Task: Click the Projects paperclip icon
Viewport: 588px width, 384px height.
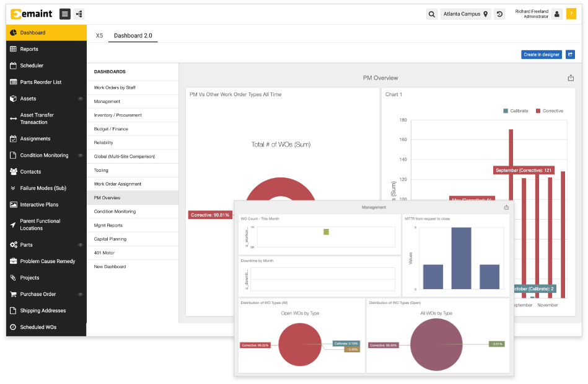Action: pos(13,278)
